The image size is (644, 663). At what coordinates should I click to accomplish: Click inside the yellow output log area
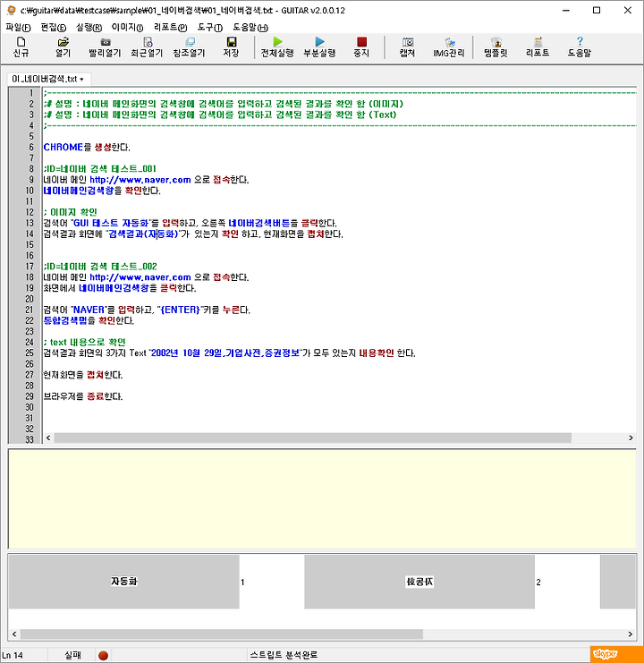point(322,499)
